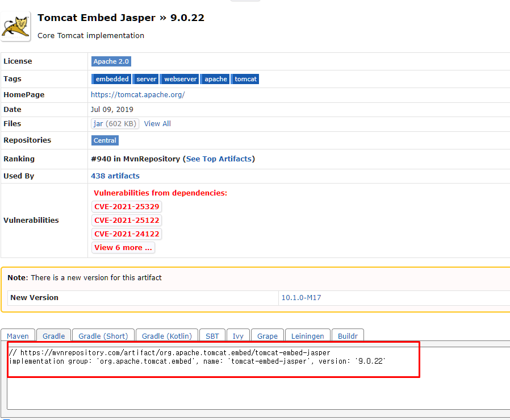Select the apache tag
The width and height of the screenshot is (510, 420).
click(x=215, y=79)
